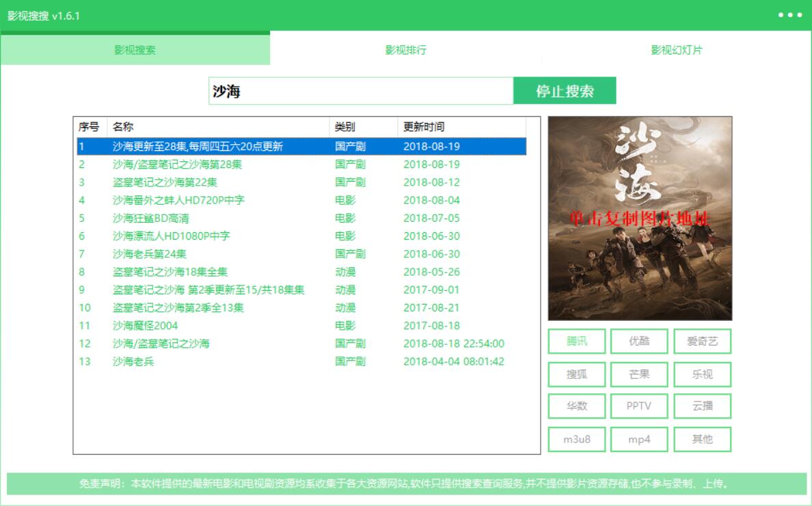Click the search box containing 沙海
This screenshot has height=506, width=812.
point(360,92)
